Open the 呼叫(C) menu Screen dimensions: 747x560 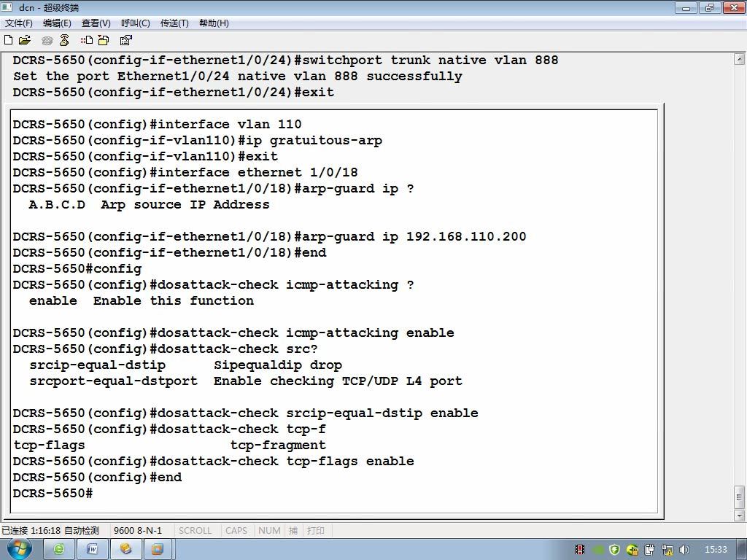pyautogui.click(x=136, y=23)
